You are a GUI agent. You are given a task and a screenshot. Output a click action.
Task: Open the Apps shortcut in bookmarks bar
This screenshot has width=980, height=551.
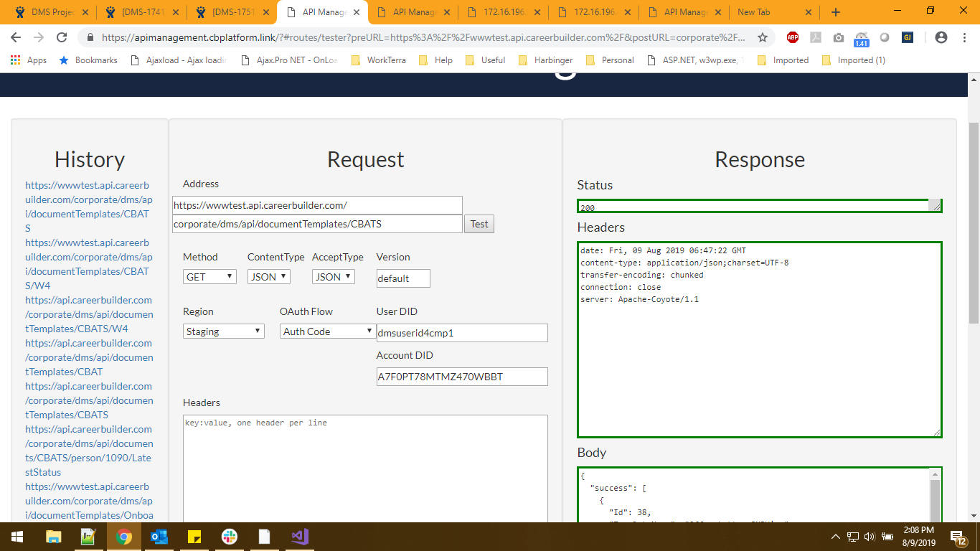point(29,60)
